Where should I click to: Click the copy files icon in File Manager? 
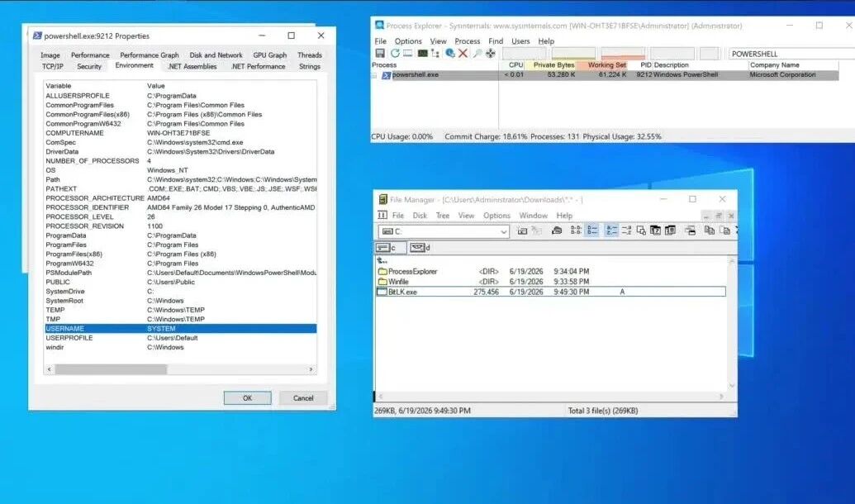[x=710, y=231]
